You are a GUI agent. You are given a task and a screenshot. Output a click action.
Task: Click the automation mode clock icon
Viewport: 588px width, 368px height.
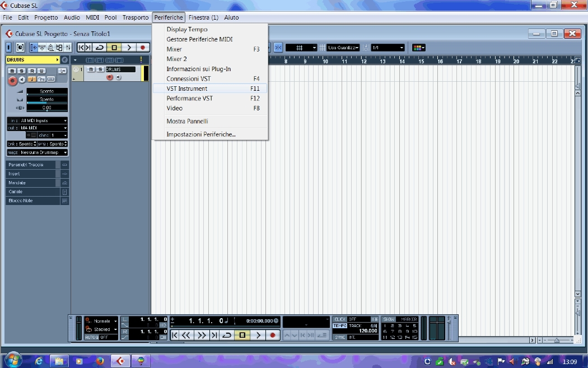click(20, 47)
